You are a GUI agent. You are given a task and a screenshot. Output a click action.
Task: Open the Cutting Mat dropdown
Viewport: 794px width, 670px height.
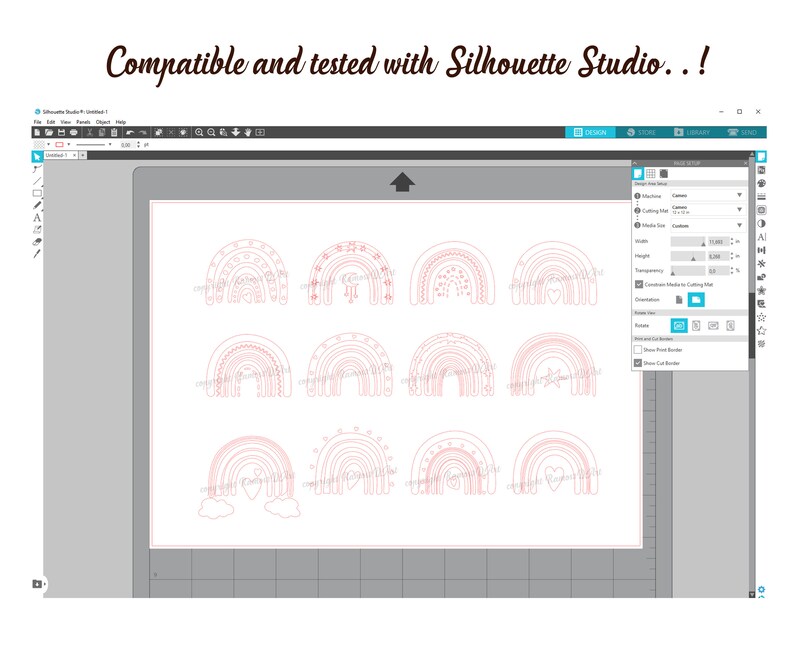708,210
